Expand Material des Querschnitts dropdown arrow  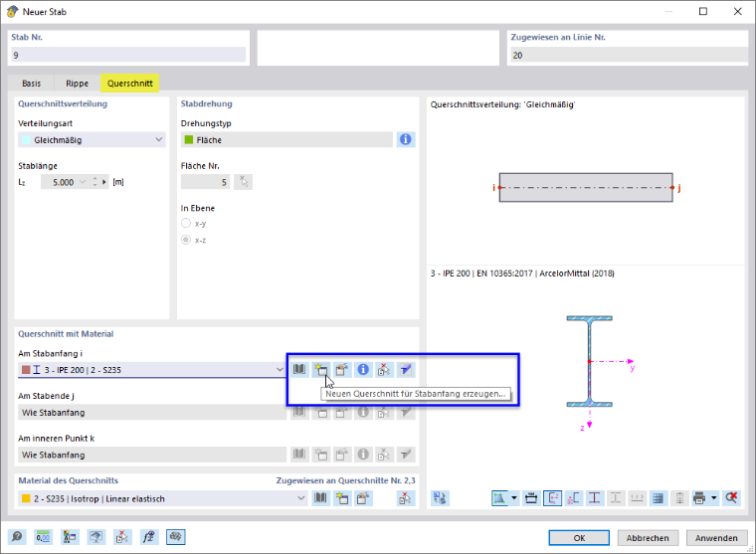coord(300,498)
